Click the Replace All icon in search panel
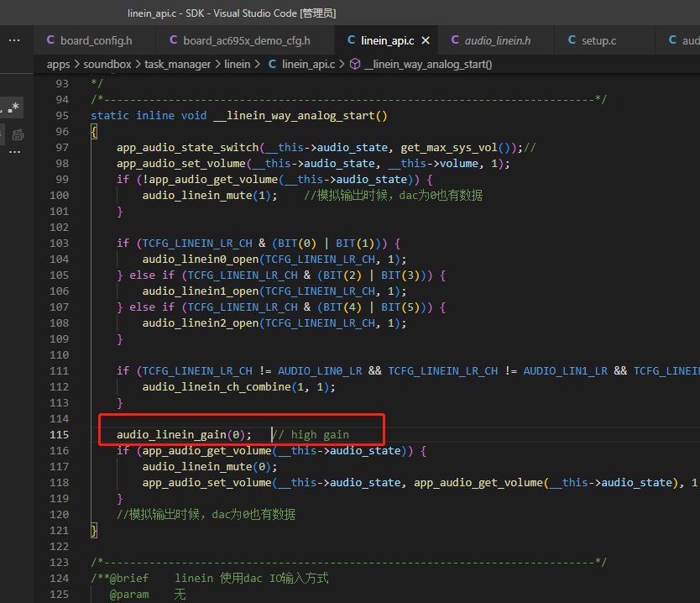 click(x=18, y=134)
